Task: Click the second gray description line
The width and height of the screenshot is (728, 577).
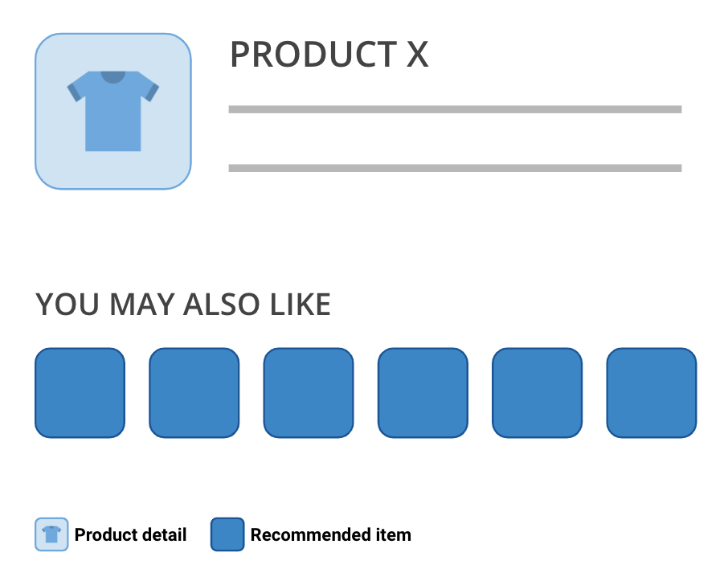Action: coord(455,168)
